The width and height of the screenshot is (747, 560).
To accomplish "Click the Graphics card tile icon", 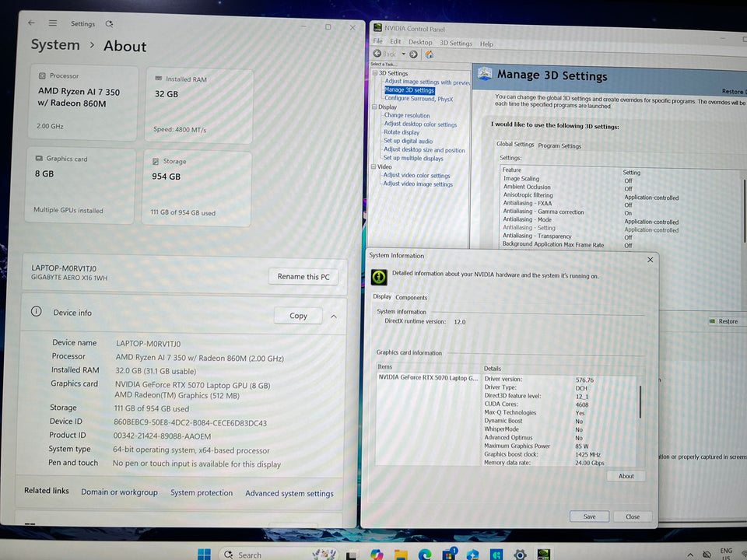I will pyautogui.click(x=39, y=158).
